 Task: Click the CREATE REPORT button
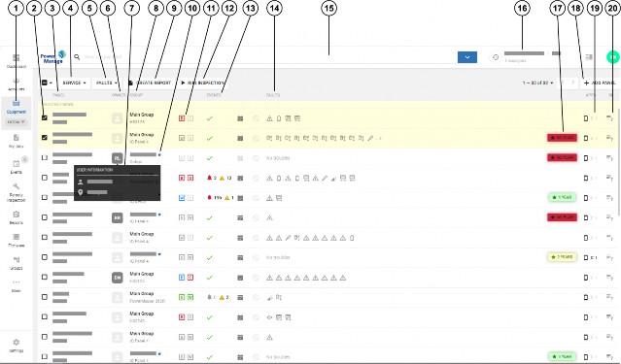point(150,83)
